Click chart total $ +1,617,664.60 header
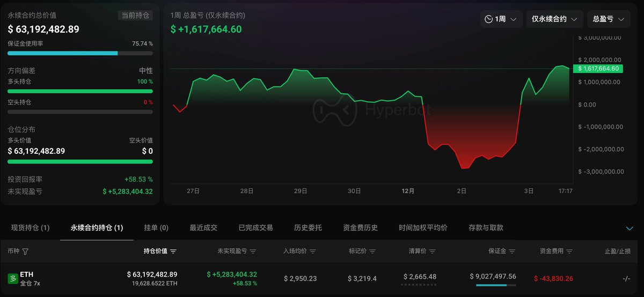This screenshot has width=644, height=297. point(206,29)
